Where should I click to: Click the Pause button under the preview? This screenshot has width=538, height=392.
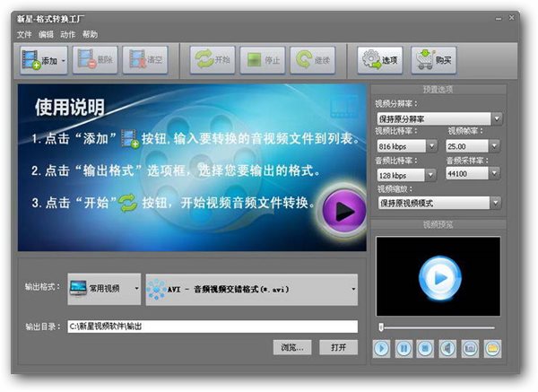click(x=403, y=349)
